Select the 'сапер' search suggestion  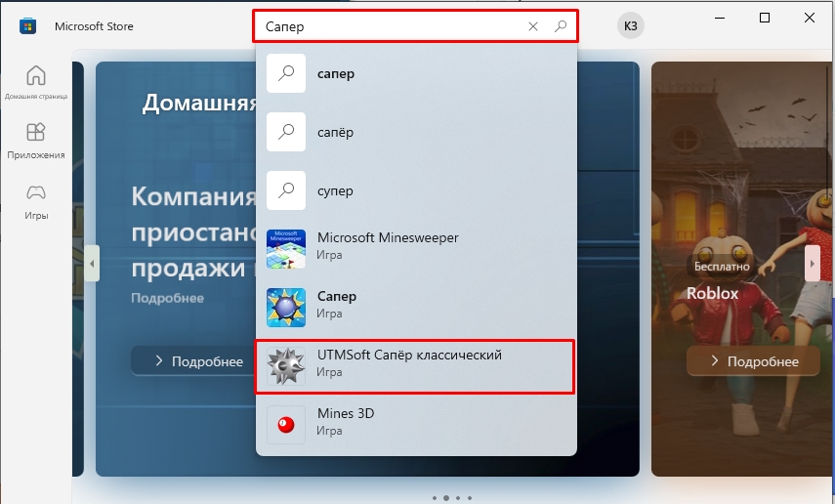[416, 73]
